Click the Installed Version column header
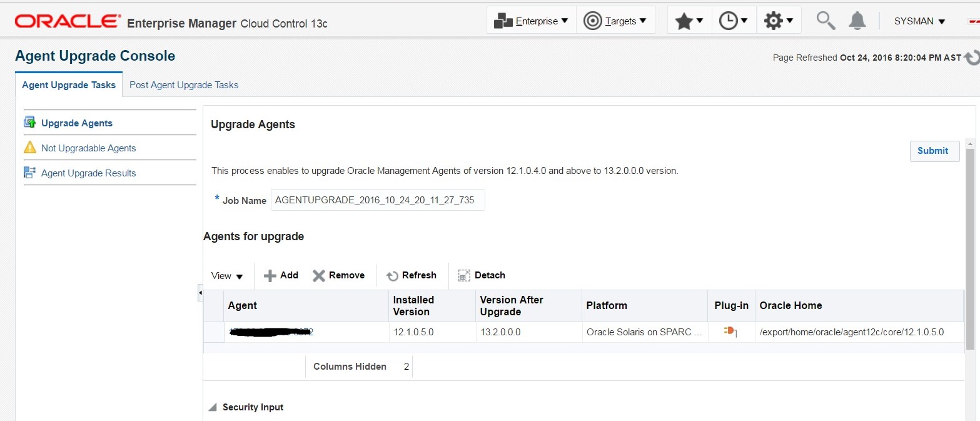Screen dimensions: 980x421 [x=432, y=306]
